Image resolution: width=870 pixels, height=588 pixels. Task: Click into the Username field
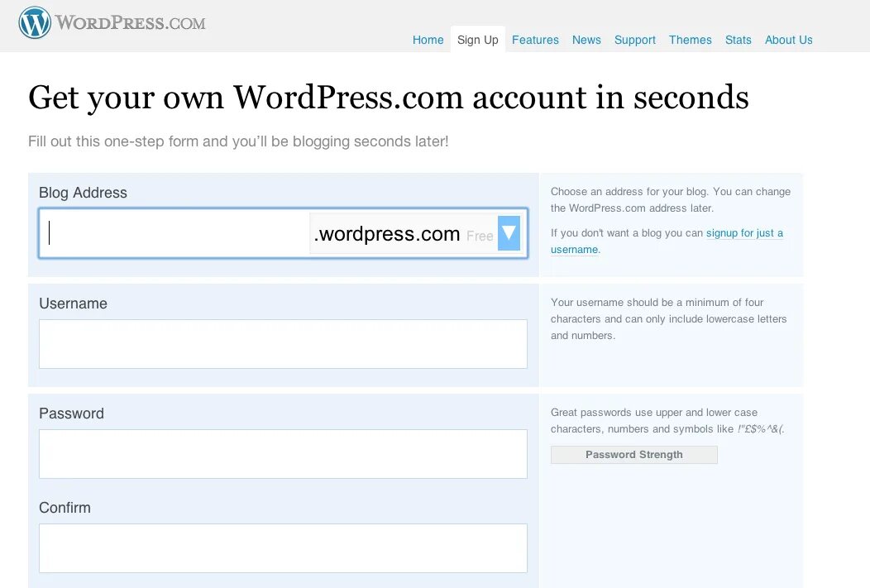click(x=283, y=344)
